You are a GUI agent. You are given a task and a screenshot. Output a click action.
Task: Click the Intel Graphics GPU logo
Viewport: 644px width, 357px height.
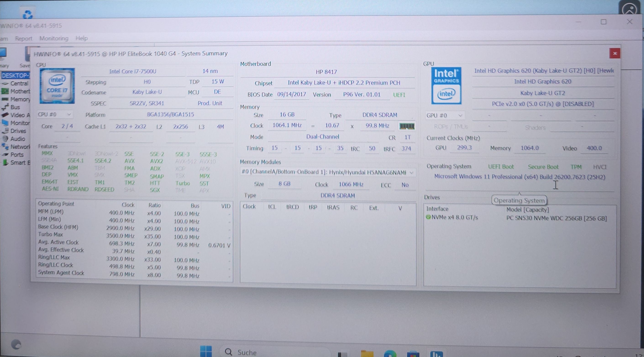[x=446, y=86]
